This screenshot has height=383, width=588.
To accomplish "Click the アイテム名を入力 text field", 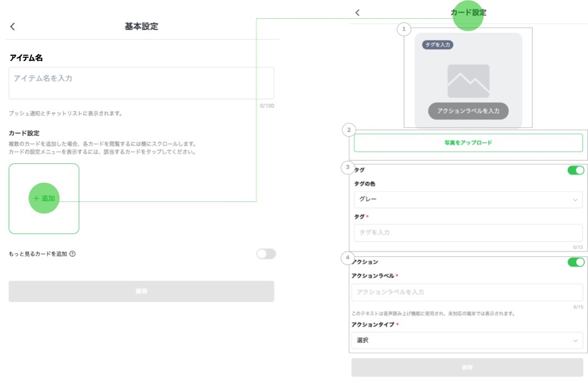I will tap(141, 83).
